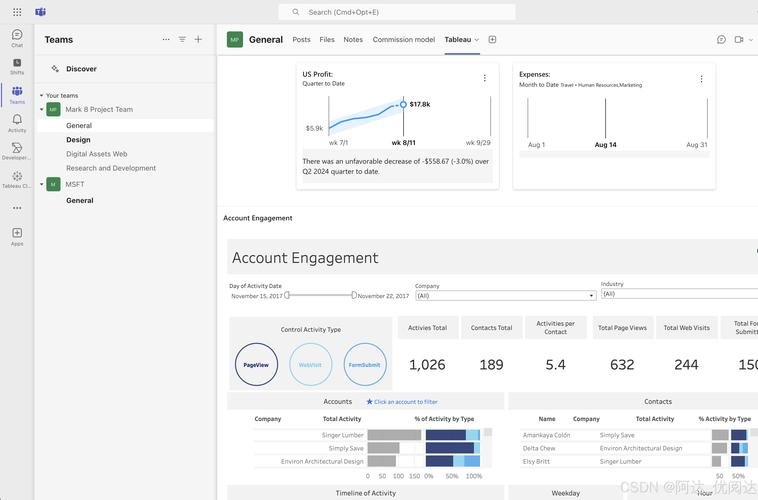
Task: Open the app launcher grid icon
Action: click(17, 12)
